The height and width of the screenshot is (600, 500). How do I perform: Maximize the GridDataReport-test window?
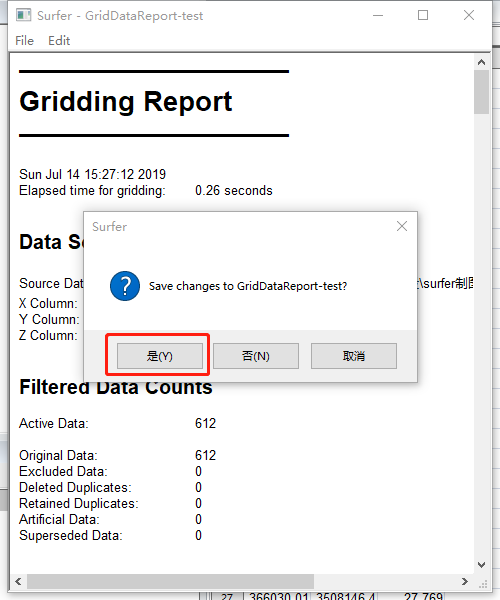pyautogui.click(x=423, y=16)
